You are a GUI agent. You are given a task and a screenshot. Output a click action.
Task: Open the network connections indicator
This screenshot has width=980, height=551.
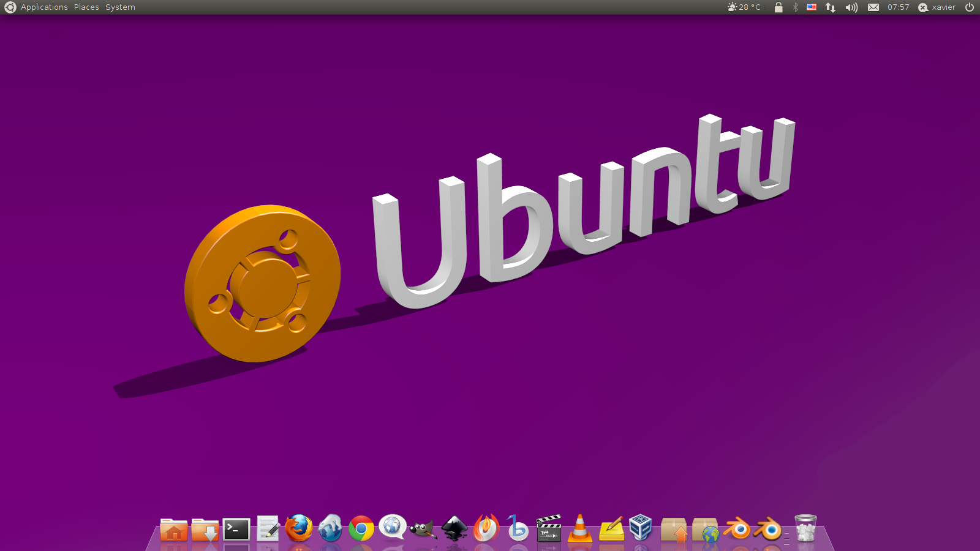point(831,7)
